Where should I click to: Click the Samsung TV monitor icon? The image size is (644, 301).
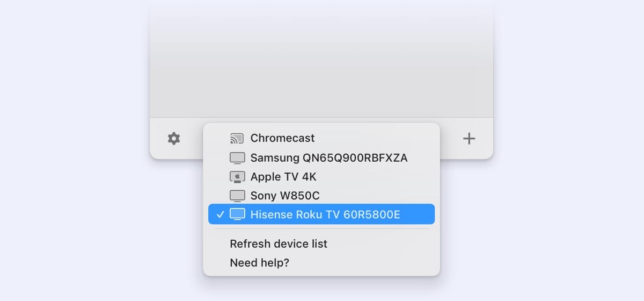237,158
